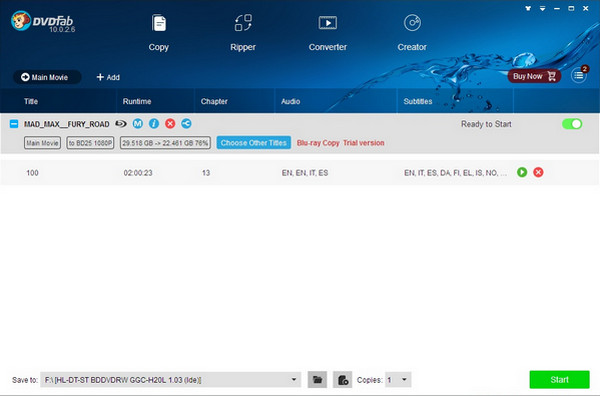Screen dimensions: 600x396
Task: Click the blue share icon
Action: [x=186, y=124]
